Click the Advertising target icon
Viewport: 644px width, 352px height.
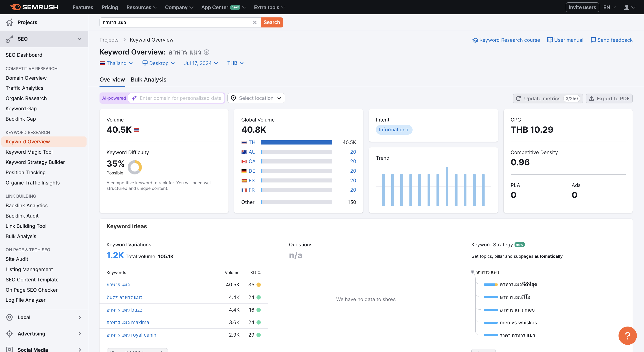pos(9,333)
